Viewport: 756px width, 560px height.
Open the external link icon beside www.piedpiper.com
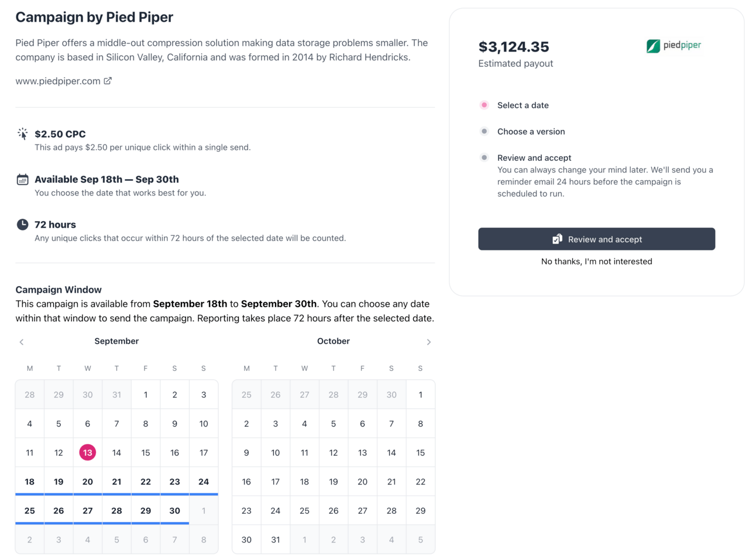[108, 81]
